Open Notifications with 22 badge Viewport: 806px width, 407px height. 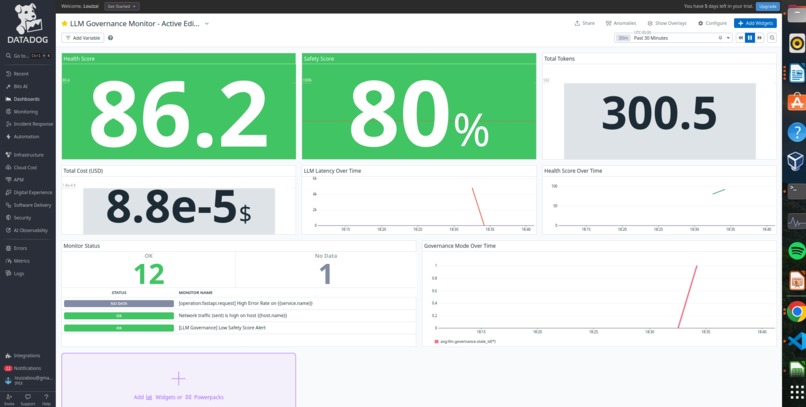23,368
